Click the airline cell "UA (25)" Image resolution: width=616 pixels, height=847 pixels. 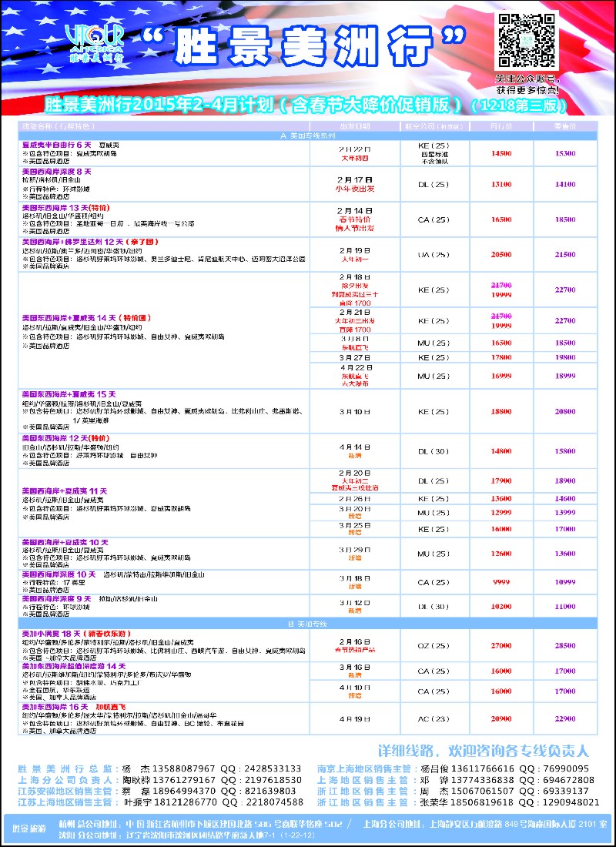pos(434,254)
